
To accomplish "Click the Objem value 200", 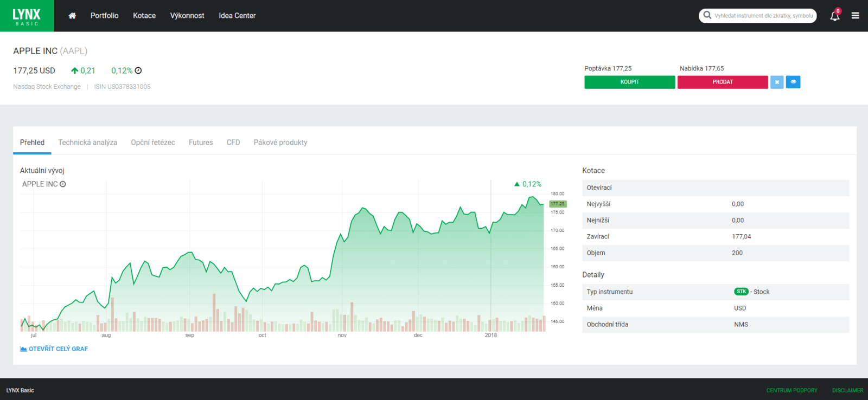I will [x=737, y=253].
